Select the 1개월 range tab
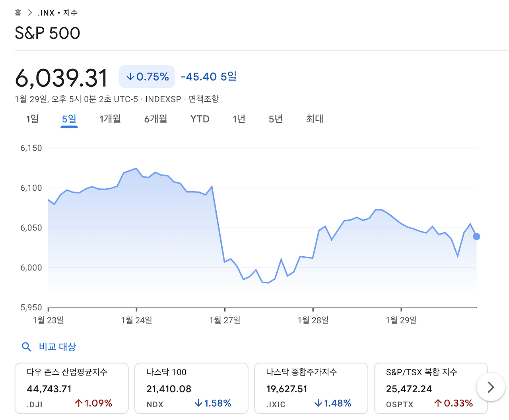Image resolution: width=509 pixels, height=420 pixels. point(110,119)
